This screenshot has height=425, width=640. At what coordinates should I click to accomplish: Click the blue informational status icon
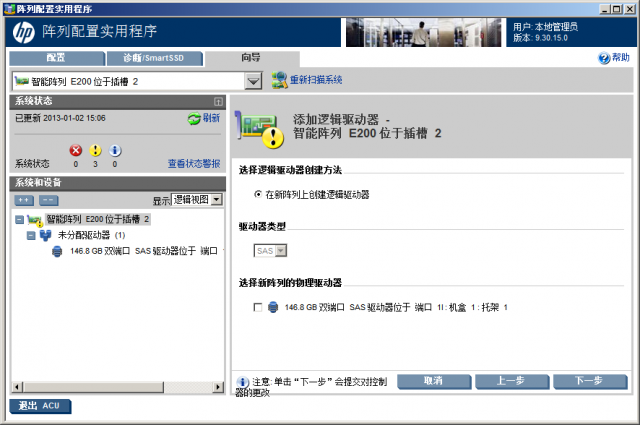point(115,151)
